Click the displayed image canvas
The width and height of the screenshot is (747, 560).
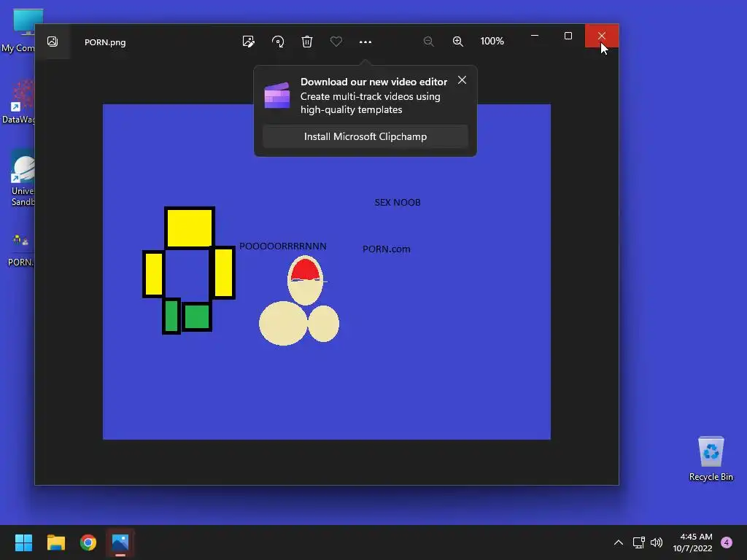pos(327,271)
